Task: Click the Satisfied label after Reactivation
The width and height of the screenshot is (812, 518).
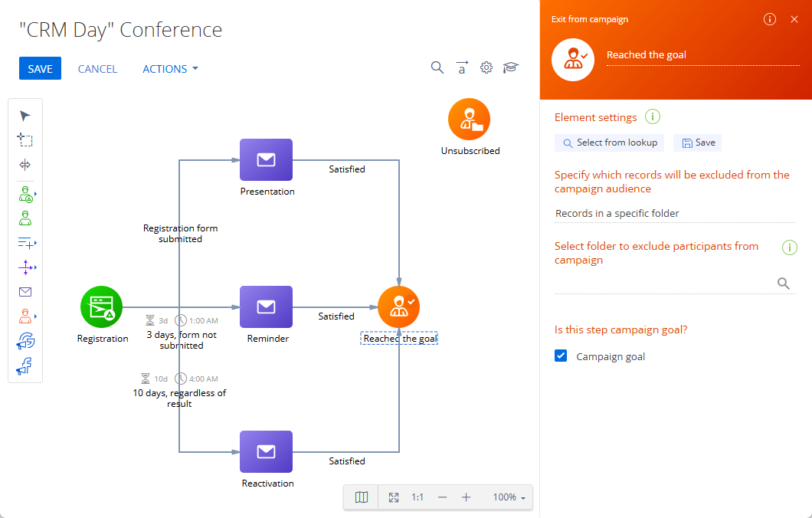Action: click(x=347, y=461)
